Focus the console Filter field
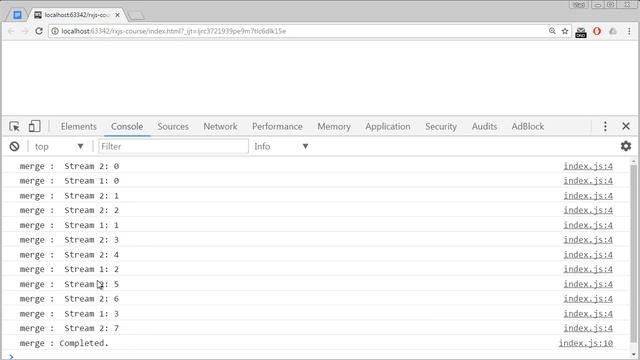The image size is (640, 360). 173,147
